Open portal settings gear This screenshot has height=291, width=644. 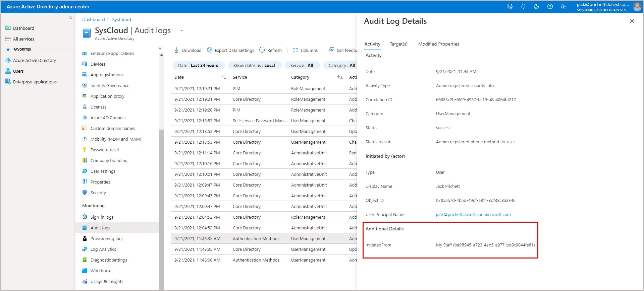(537, 6)
